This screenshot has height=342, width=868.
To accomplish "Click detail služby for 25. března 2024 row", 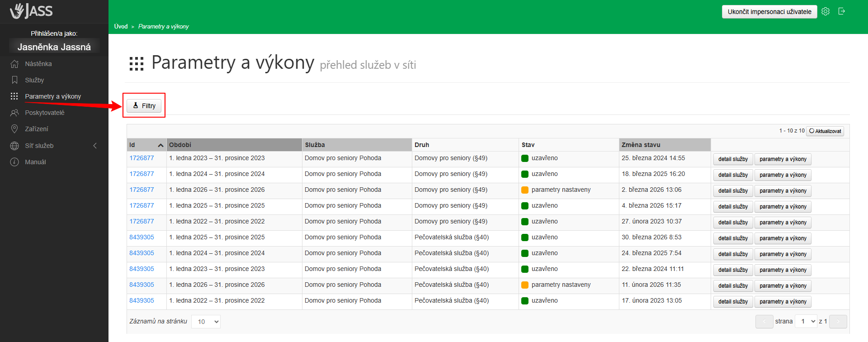I will coord(733,159).
